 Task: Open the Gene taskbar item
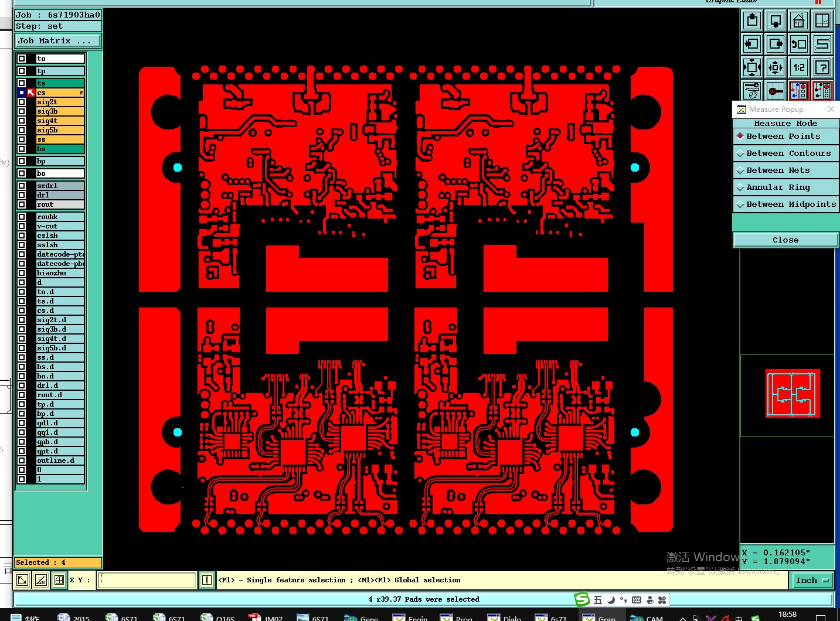pos(362,617)
